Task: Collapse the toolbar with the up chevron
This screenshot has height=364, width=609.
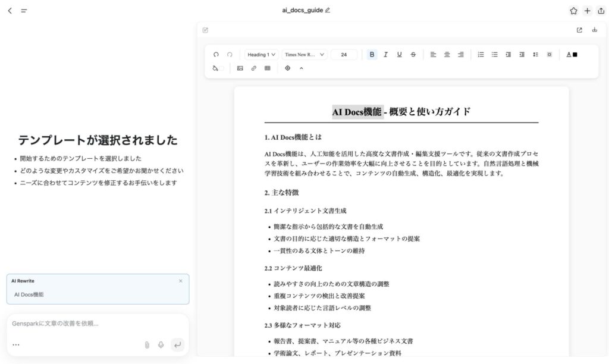Action: [x=302, y=68]
